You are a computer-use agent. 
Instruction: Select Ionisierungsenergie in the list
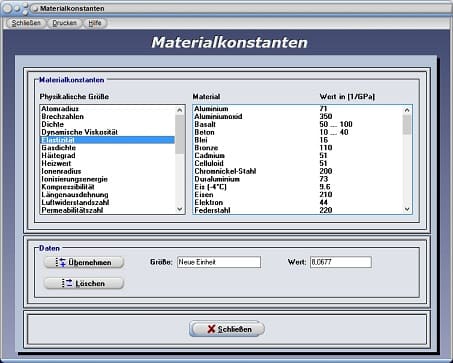(x=107, y=179)
